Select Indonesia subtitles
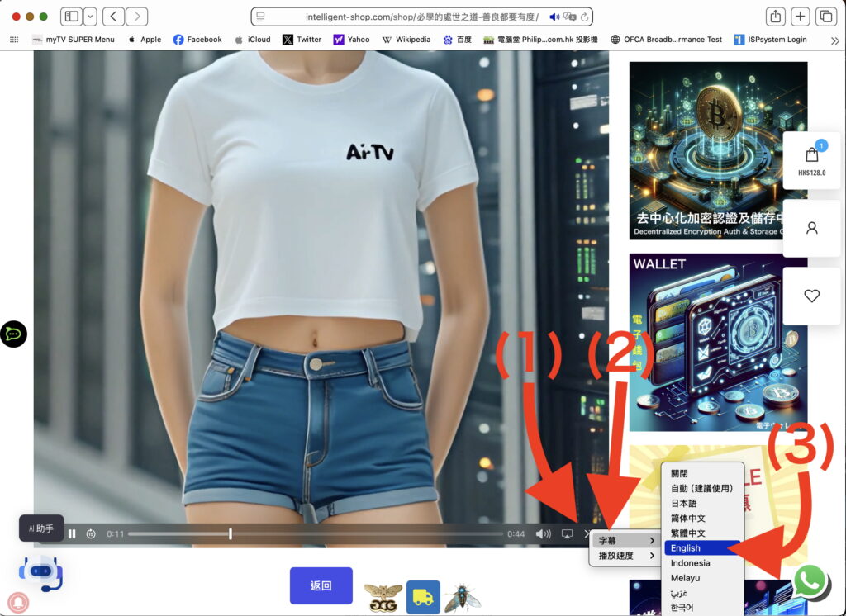The width and height of the screenshot is (846, 616). click(702, 563)
